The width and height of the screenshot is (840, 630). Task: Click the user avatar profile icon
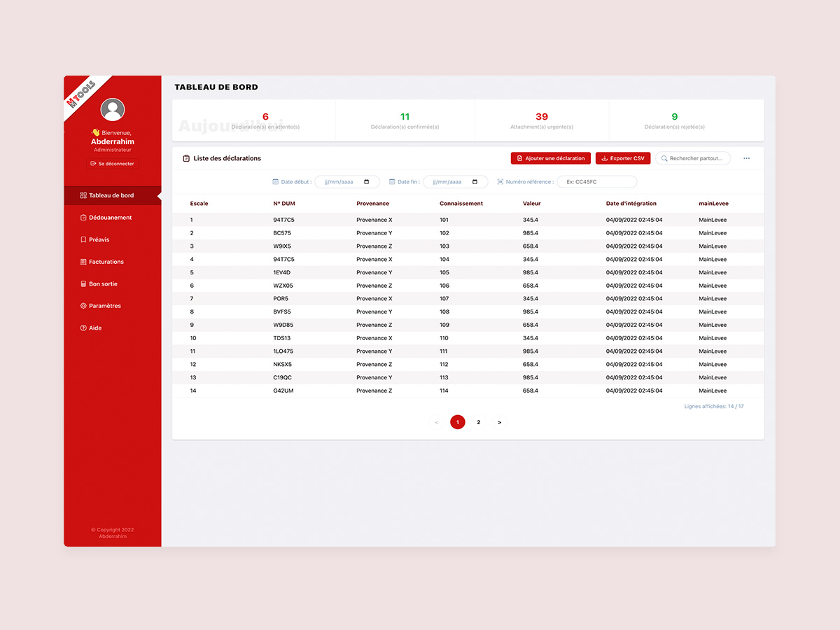pos(113,110)
